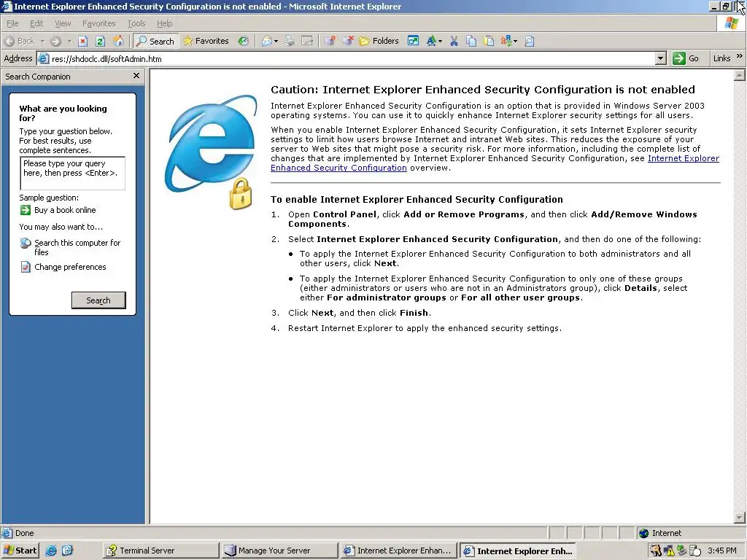Switch to Manage Your Server taskbar window
Screen dimensions: 747x560
coord(279,551)
